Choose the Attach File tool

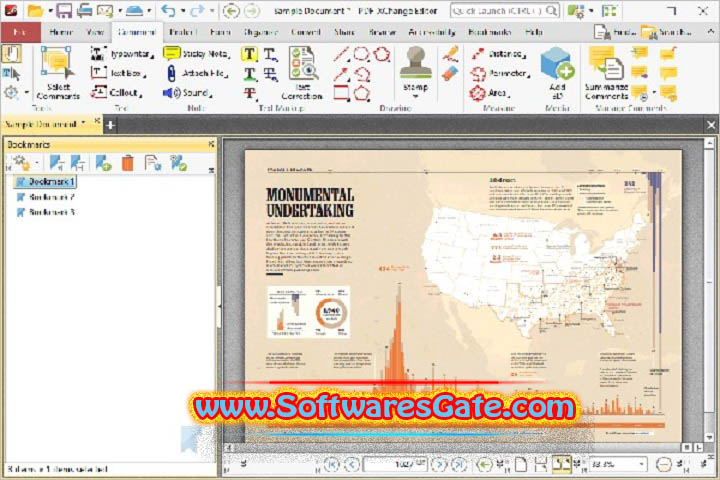click(x=196, y=73)
